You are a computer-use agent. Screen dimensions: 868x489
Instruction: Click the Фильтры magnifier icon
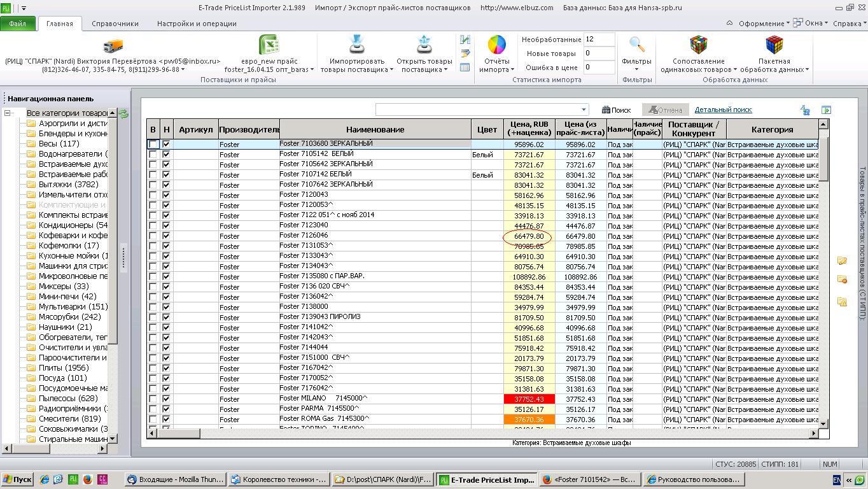pos(636,44)
